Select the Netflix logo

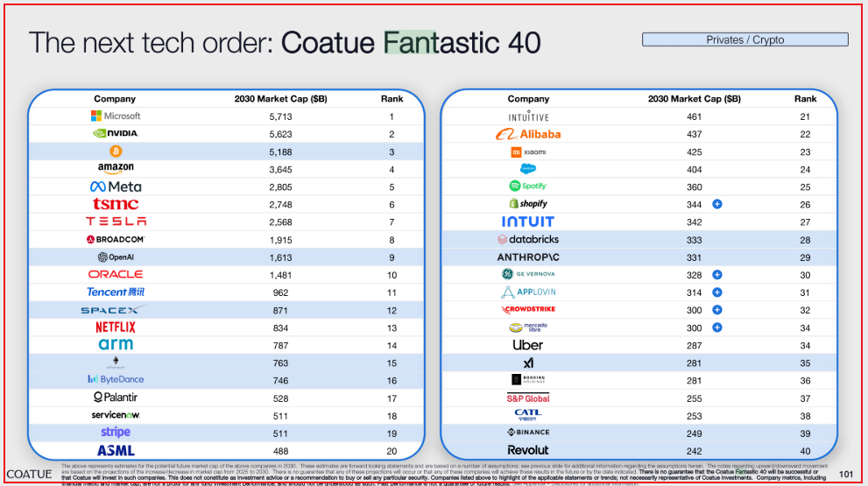[115, 327]
